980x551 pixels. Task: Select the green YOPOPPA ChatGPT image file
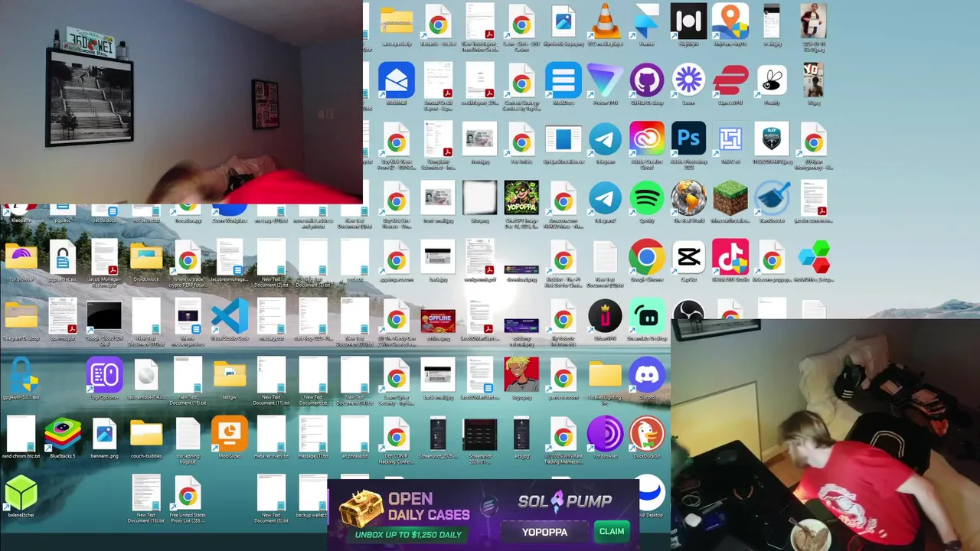[521, 199]
